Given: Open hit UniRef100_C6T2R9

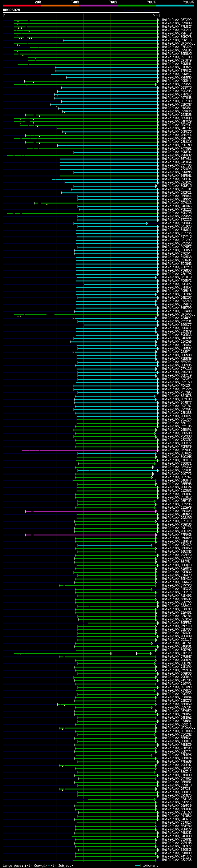Looking at the screenshot, I should coord(177,20).
